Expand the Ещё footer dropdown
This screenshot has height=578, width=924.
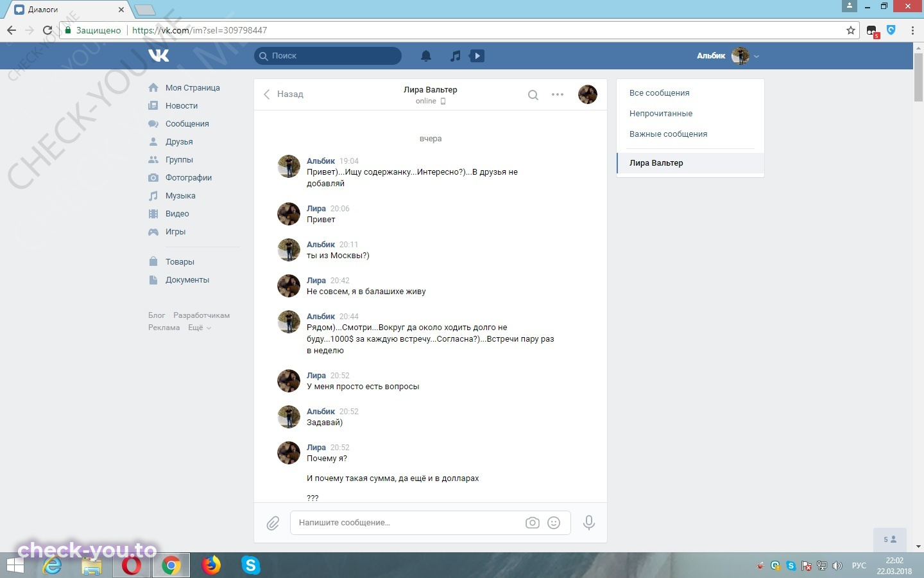coord(200,328)
